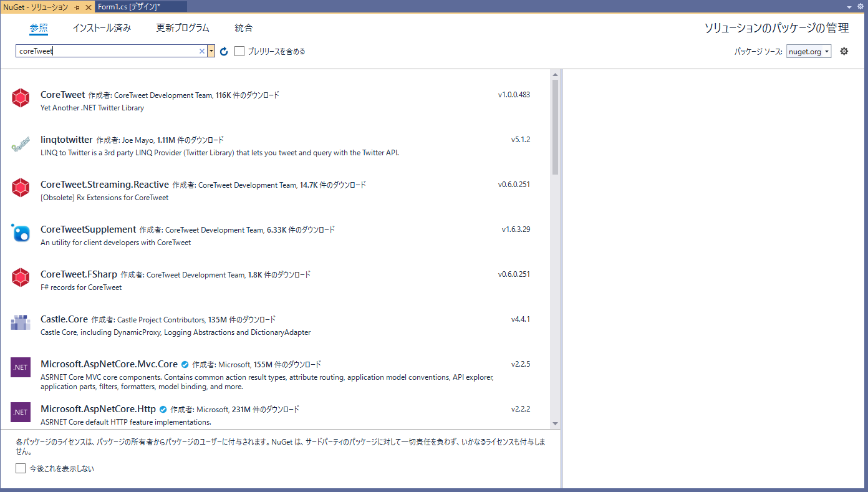The height and width of the screenshot is (492, 868).
Task: Click version v2.2.2 of Microsoft.AspNetCore.Http
Action: [521, 409]
